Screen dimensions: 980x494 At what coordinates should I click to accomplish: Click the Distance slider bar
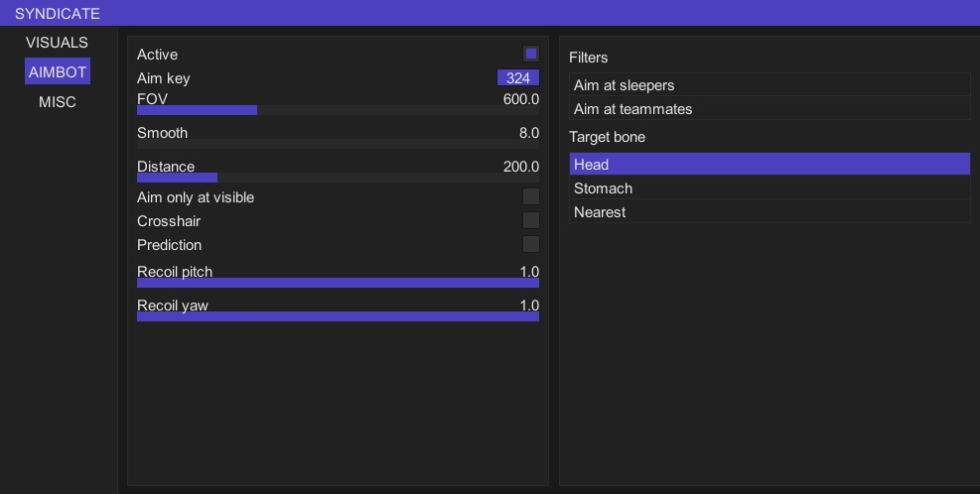tap(338, 178)
